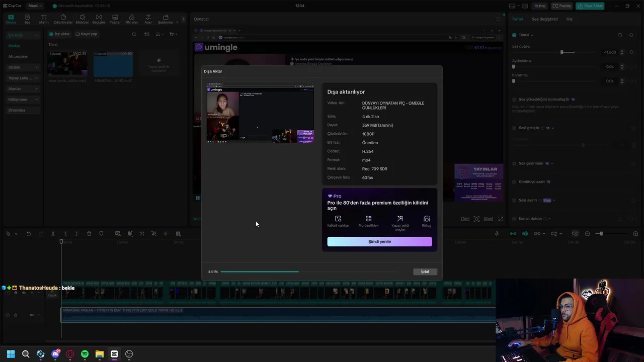Click the split clip icon in timeline toolbar

[x=53, y=234]
